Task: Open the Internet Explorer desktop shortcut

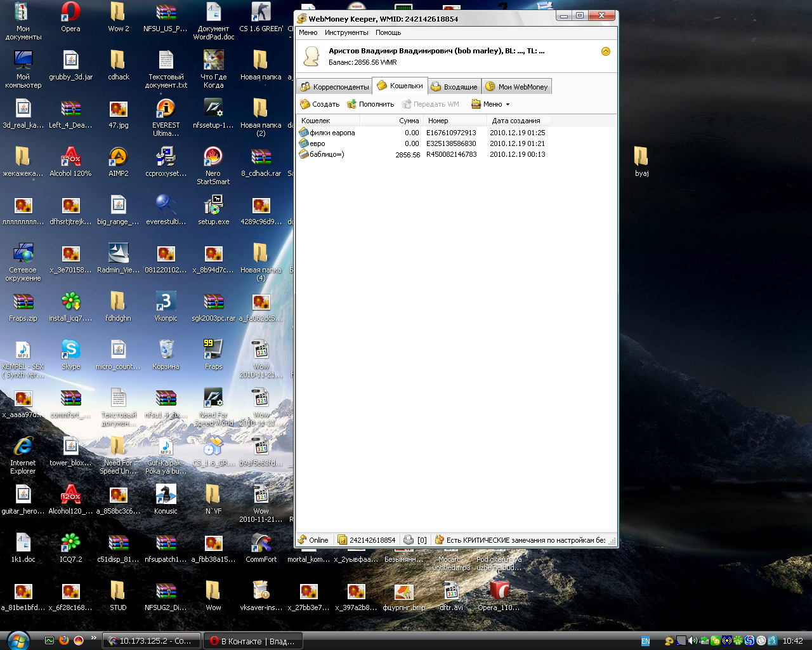Action: (x=23, y=456)
